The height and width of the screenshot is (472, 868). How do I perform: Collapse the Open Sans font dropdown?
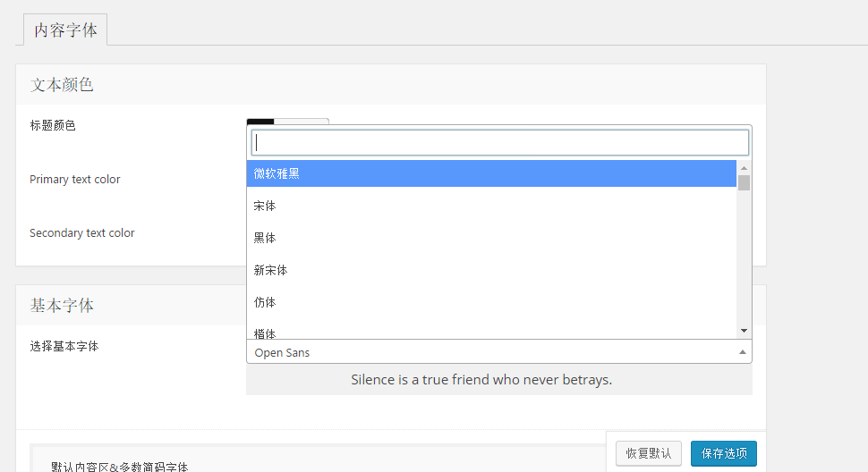click(x=492, y=352)
